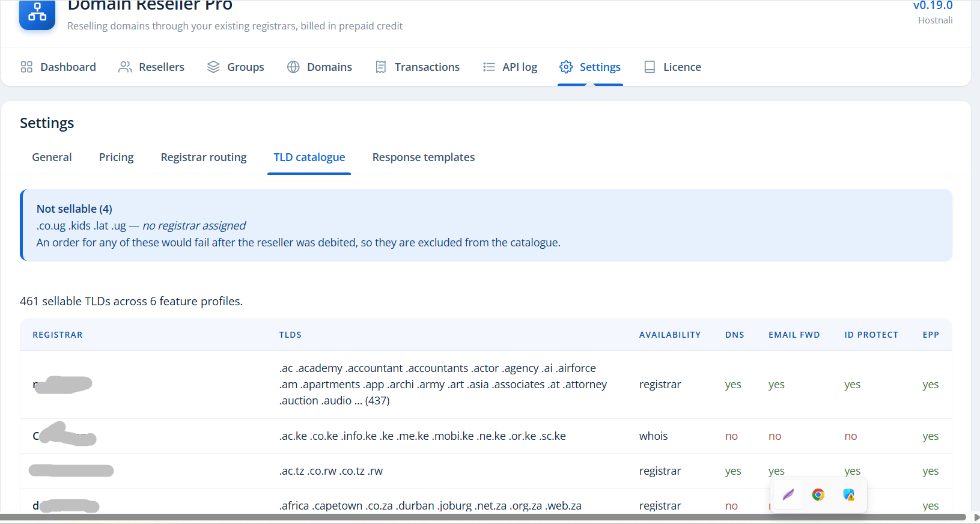Click ID Protect 'no' in the .ac.ke row
980x524 pixels.
[x=851, y=436]
